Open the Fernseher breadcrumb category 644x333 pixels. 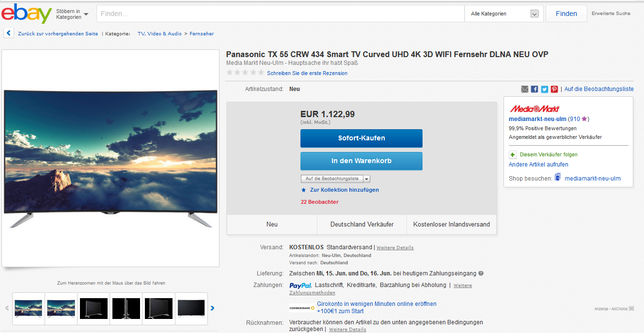pyautogui.click(x=202, y=34)
